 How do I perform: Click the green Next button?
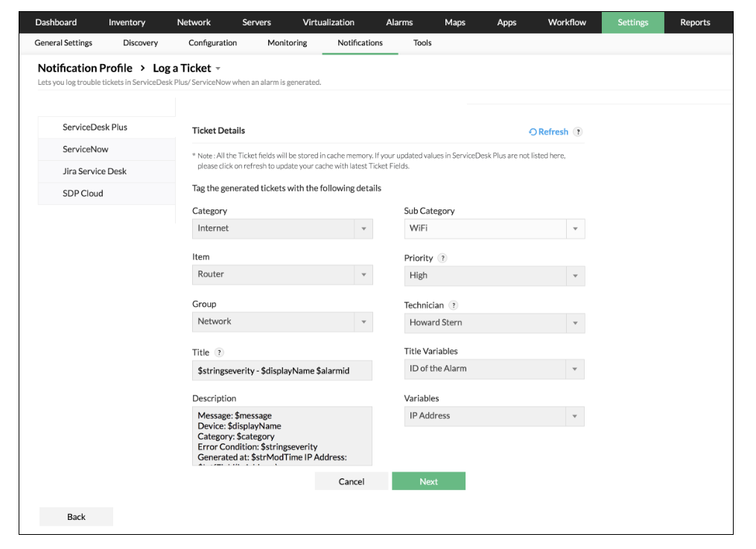click(x=428, y=481)
